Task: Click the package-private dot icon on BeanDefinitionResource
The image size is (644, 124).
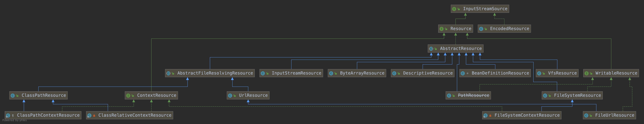Action: tap(468, 73)
